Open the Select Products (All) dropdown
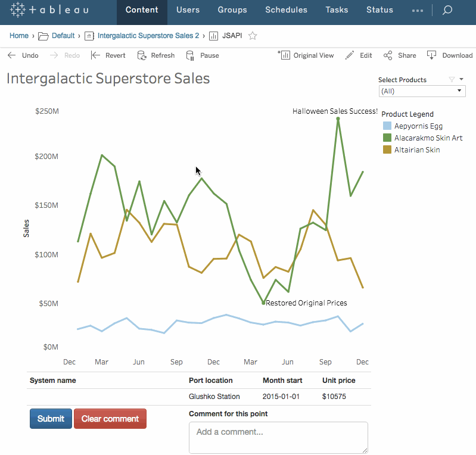 coord(422,91)
